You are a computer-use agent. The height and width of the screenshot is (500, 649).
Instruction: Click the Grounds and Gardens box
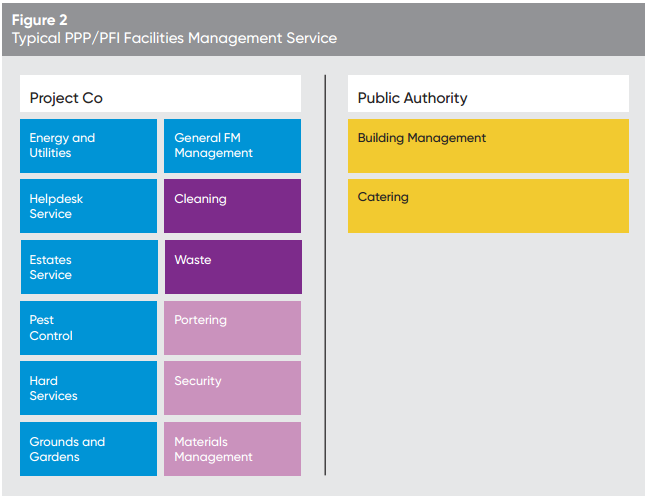88,449
